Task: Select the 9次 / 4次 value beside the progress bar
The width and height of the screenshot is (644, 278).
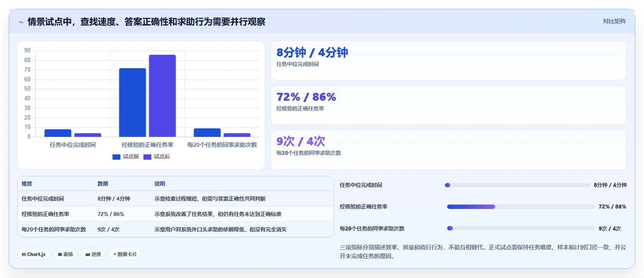Action: pos(610,229)
